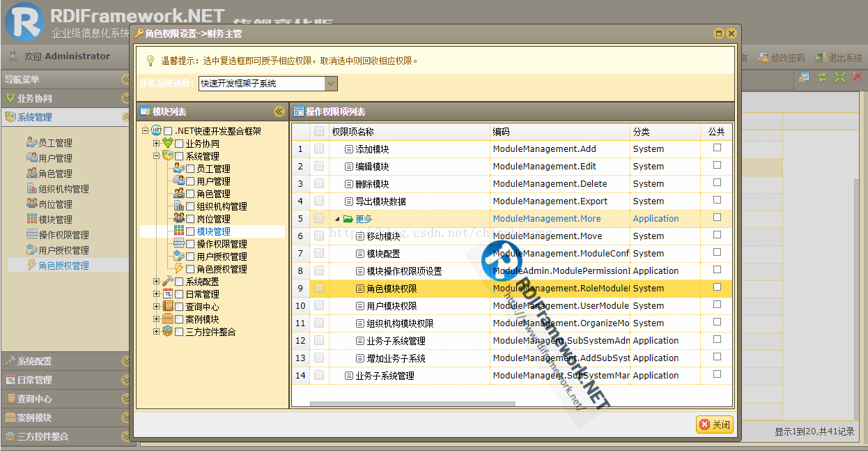Collapse the 更多 row triangle

(x=337, y=219)
